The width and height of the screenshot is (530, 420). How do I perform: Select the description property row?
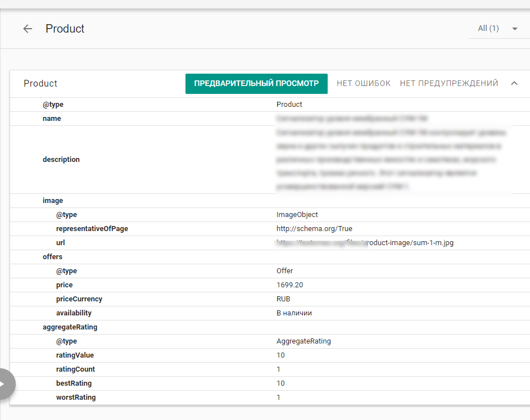pyautogui.click(x=61, y=160)
